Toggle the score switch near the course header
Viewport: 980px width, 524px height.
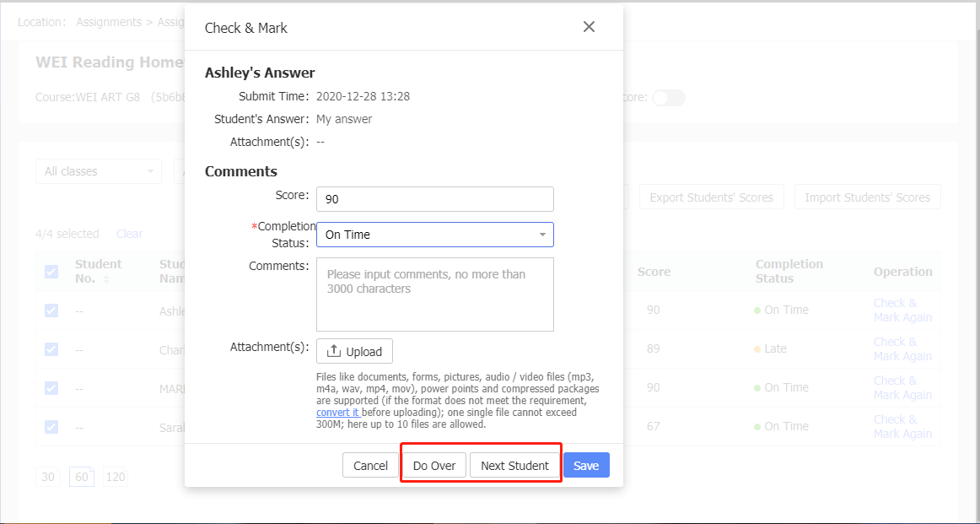click(x=669, y=98)
